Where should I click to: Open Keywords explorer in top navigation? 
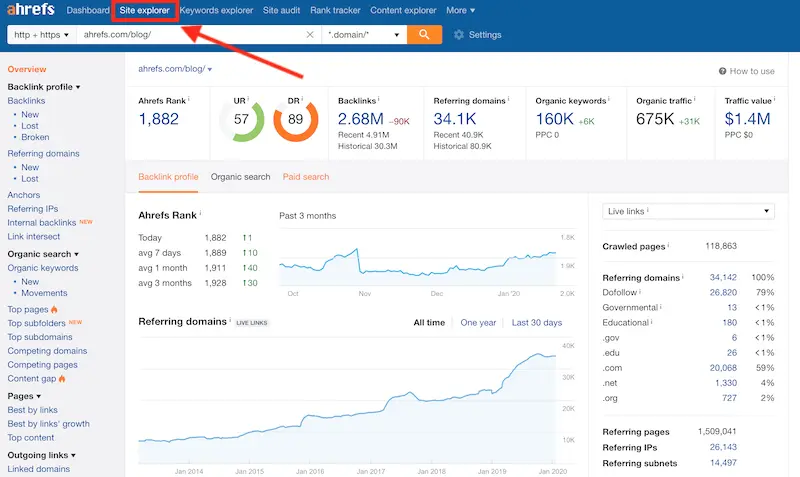click(215, 11)
